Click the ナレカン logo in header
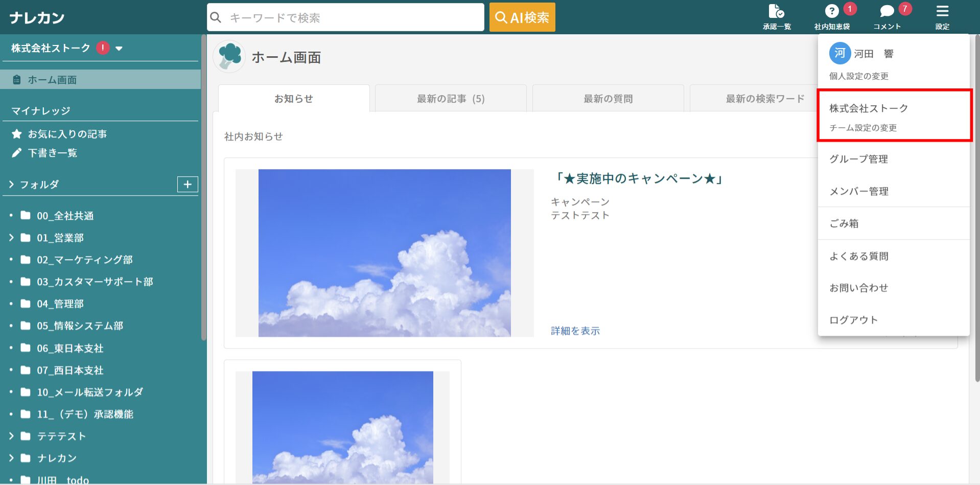The image size is (980, 485). coord(37,18)
